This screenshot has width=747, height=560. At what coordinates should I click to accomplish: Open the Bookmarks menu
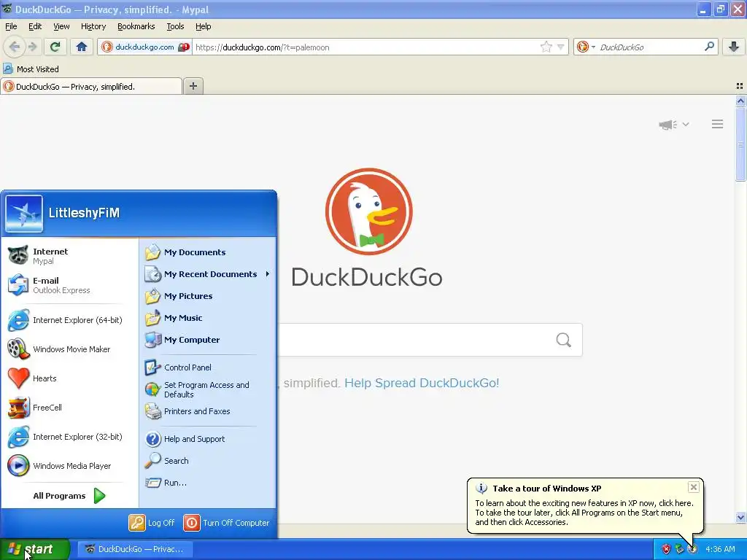click(x=136, y=26)
